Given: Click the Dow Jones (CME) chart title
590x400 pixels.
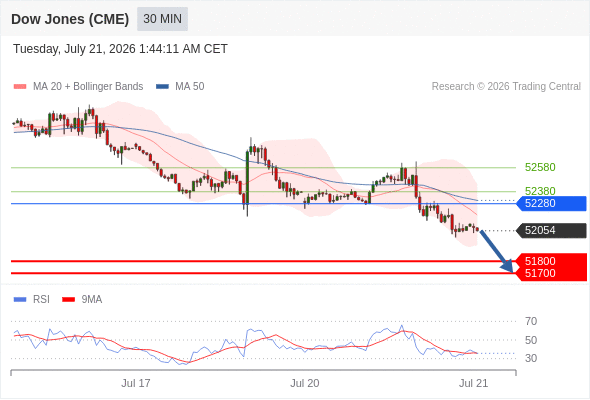Looking at the screenshot, I should coord(70,19).
